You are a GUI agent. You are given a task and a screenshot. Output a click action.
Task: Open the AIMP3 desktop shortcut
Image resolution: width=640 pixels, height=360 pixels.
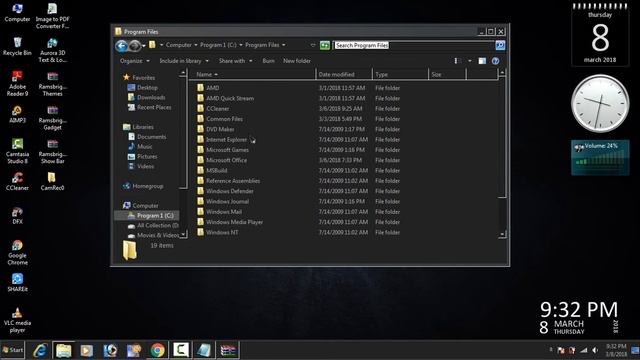17,114
